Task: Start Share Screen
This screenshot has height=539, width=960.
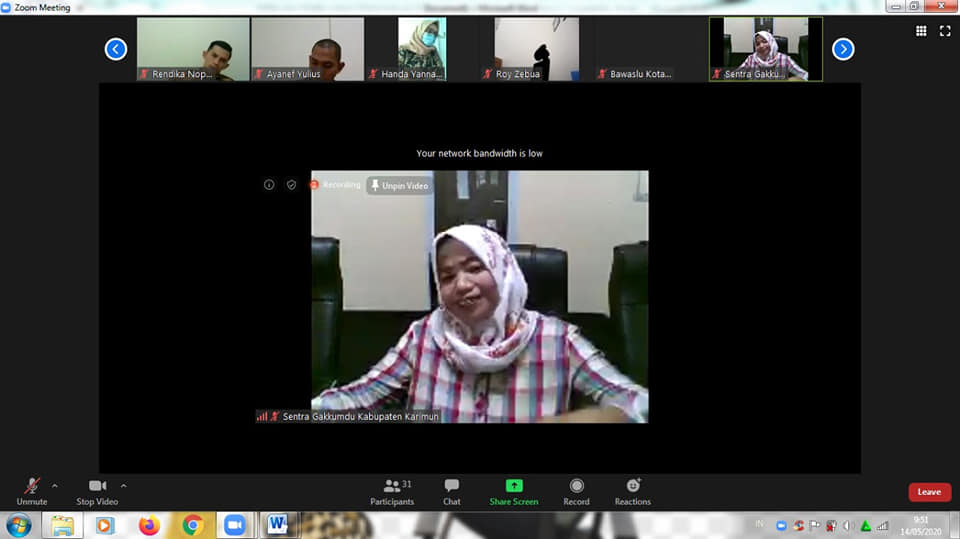Action: tap(514, 492)
